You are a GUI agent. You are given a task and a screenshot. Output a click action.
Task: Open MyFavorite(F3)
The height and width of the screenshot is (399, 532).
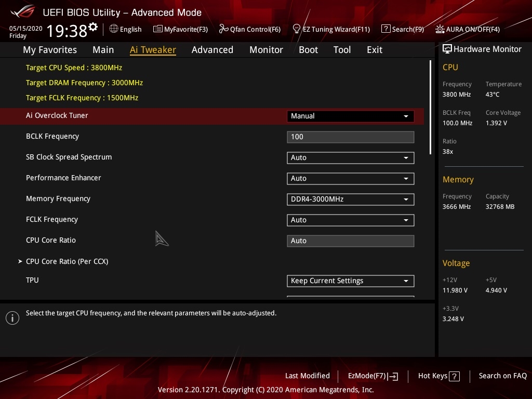tap(180, 29)
